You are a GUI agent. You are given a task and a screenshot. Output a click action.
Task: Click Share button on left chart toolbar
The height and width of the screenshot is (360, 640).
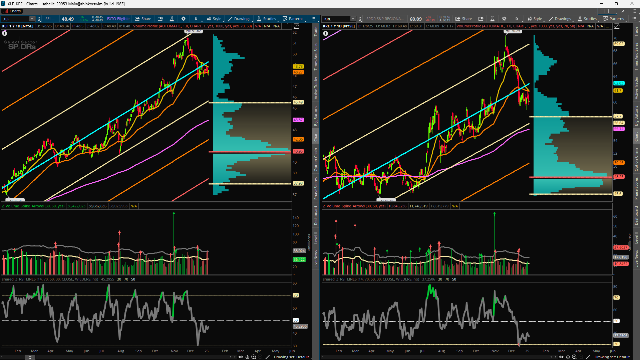coord(143,19)
